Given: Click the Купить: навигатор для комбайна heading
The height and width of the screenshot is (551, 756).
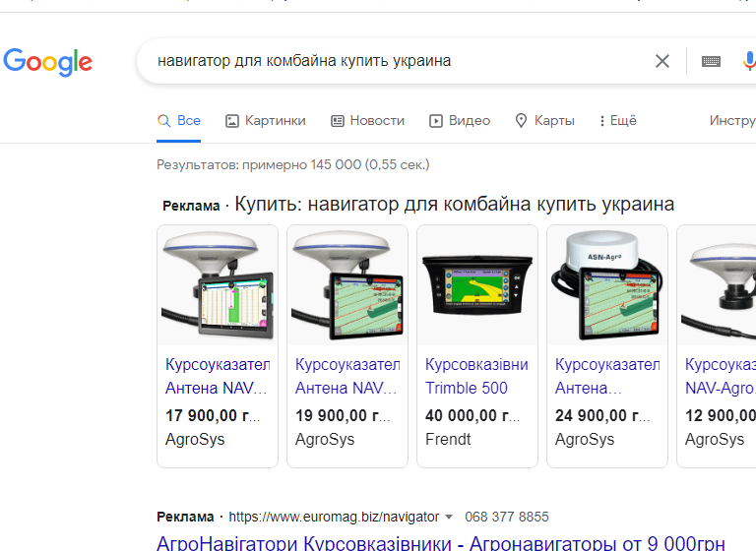Looking at the screenshot, I should (x=454, y=205).
